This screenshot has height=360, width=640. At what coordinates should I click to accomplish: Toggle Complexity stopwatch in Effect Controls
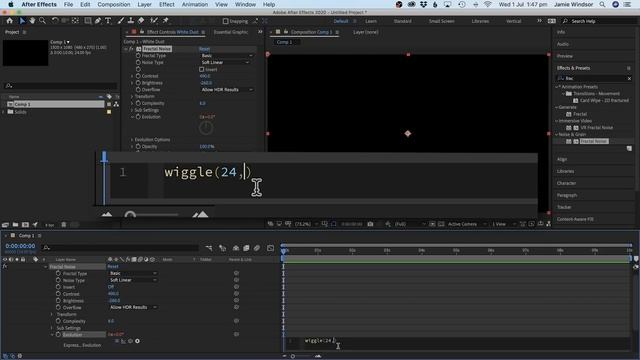[138, 103]
